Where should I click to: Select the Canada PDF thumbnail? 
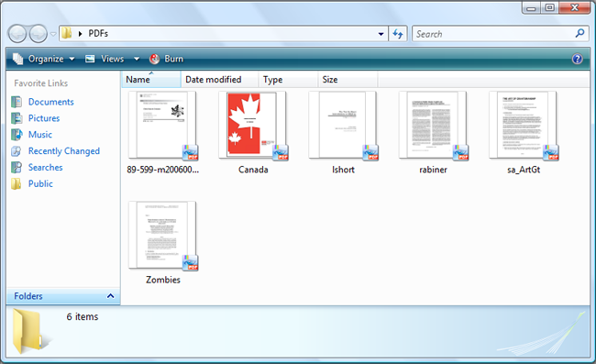(253, 126)
